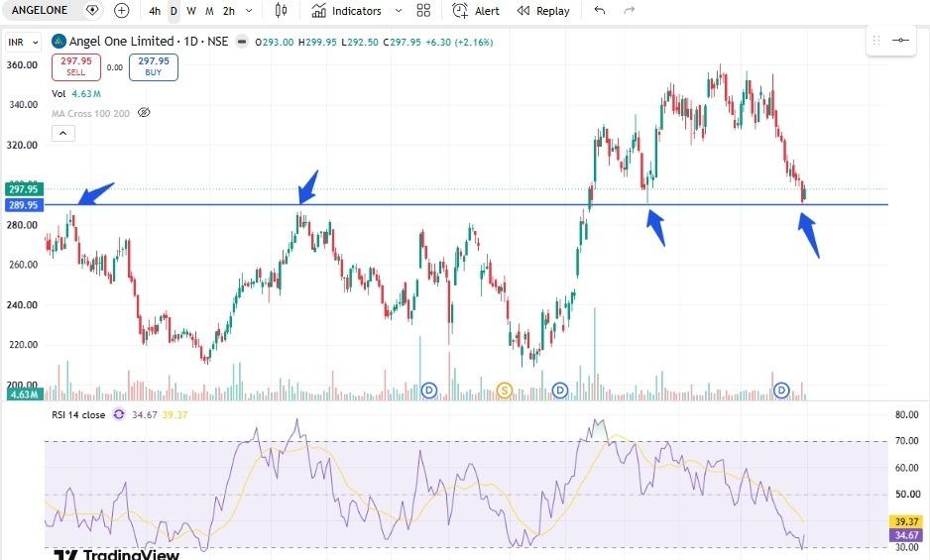Viewport: 930px width, 560px height.
Task: Click the RSI moving average value 39.37 in the legend
Action: click(x=174, y=414)
